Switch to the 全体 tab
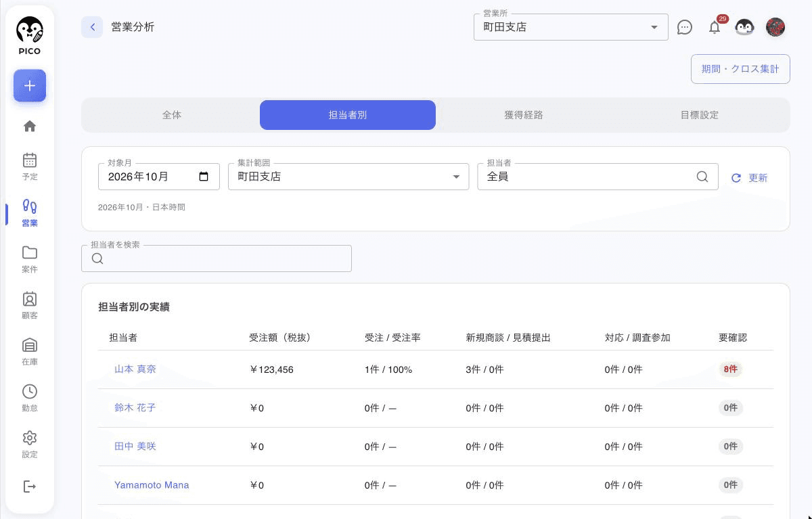The width and height of the screenshot is (812, 519). coord(172,115)
